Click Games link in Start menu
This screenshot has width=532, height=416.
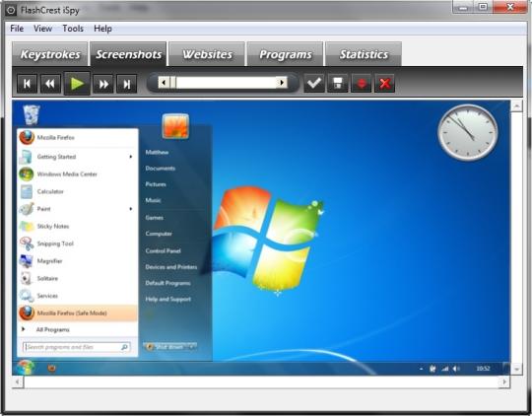155,217
